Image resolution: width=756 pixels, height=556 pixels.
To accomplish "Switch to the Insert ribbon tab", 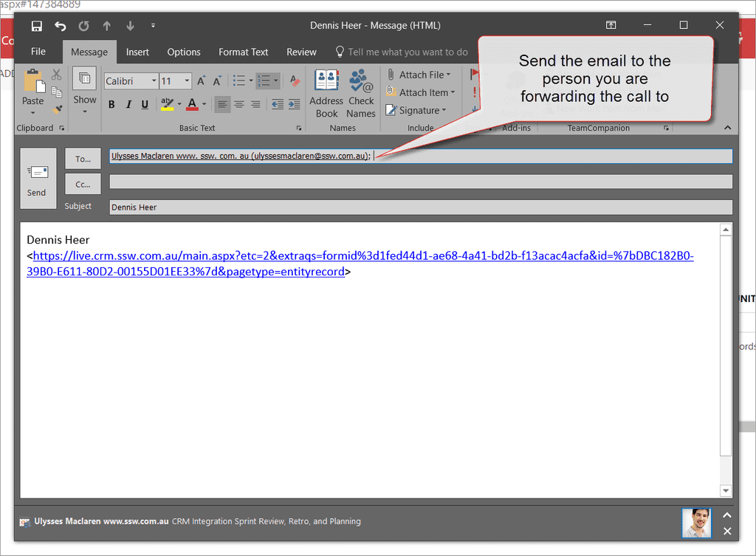I will click(137, 52).
